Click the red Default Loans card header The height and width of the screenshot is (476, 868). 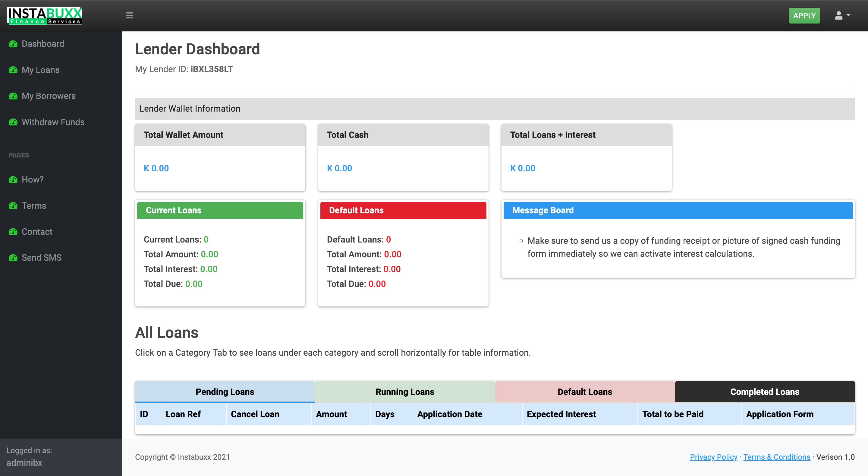(x=403, y=211)
